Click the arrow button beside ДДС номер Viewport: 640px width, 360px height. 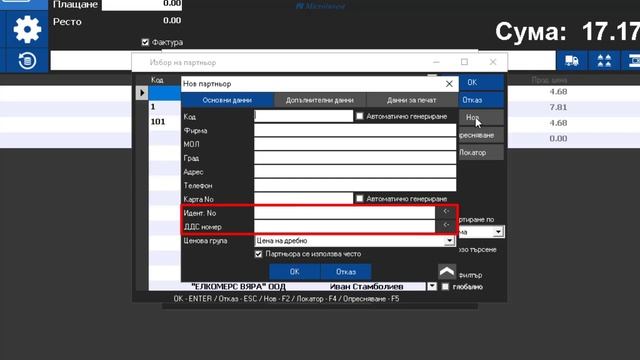(x=446, y=225)
